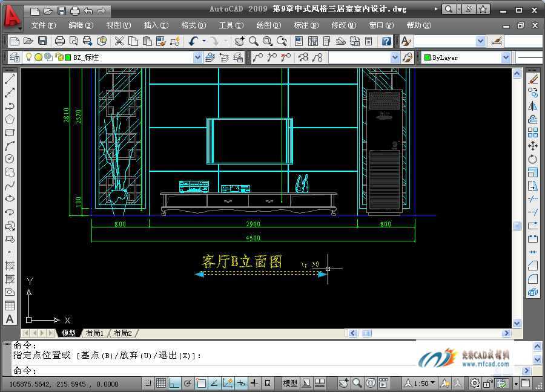This screenshot has width=545, height=392.
Task: Open status bar menu arrow
Action: tap(516, 384)
